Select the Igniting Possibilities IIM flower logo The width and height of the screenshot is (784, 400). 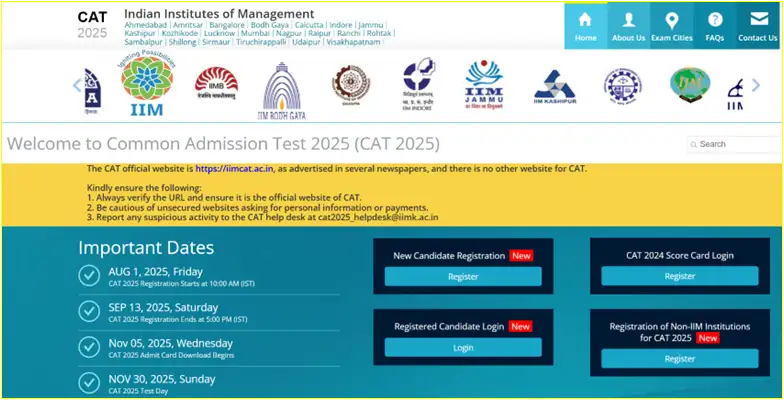pos(147,84)
